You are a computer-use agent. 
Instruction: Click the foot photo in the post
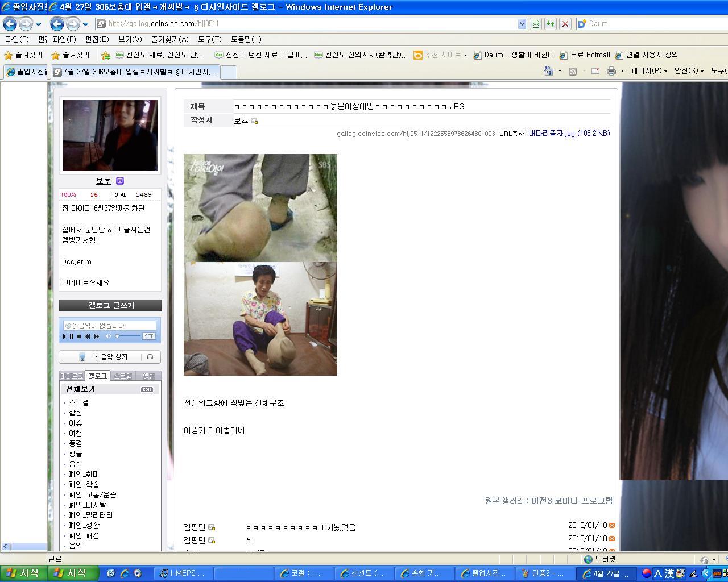pos(260,208)
